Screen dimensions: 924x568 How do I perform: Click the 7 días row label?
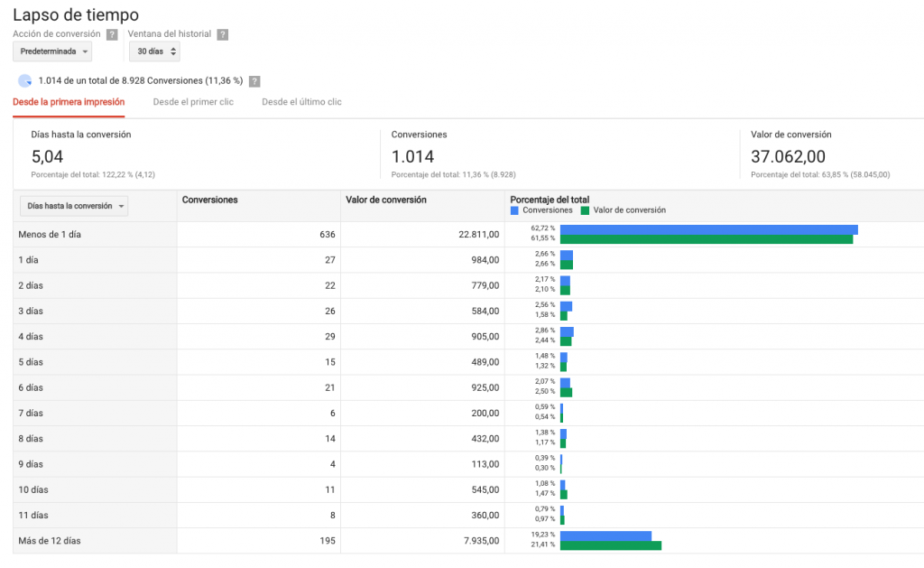[31, 414]
